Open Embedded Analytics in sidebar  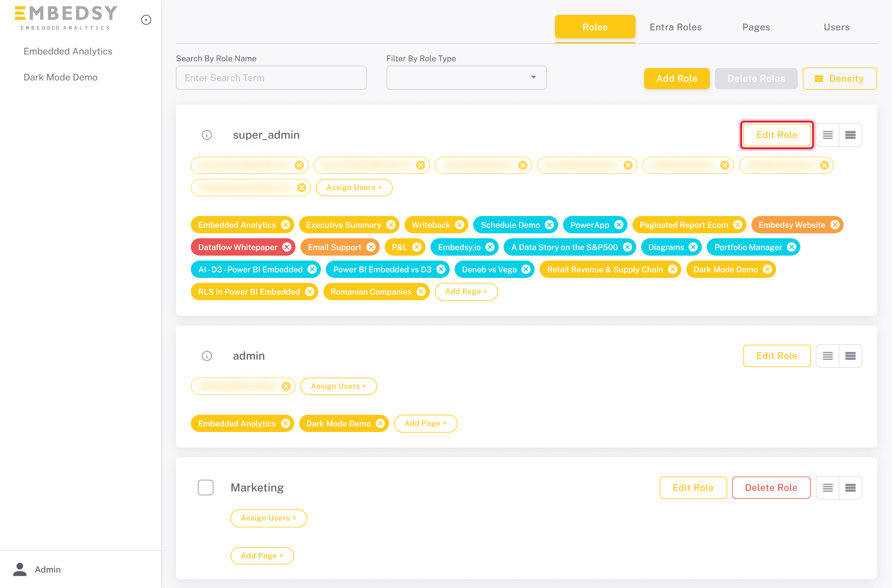pyautogui.click(x=68, y=51)
